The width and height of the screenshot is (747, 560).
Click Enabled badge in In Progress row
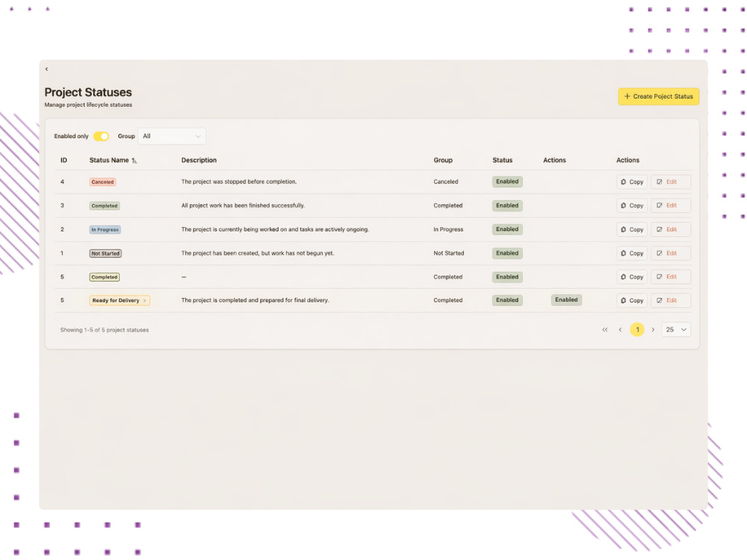click(x=507, y=229)
